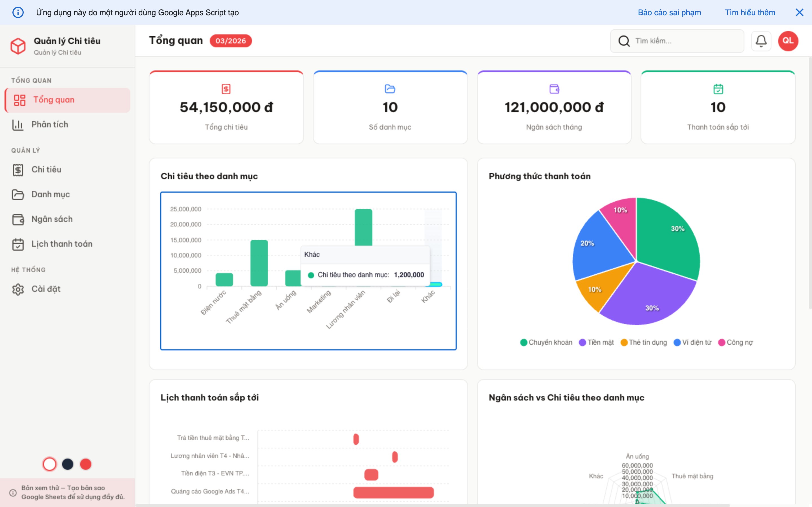The width and height of the screenshot is (812, 507).
Task: Click the Thanh toán sắp tới calendar icon
Action: click(718, 89)
